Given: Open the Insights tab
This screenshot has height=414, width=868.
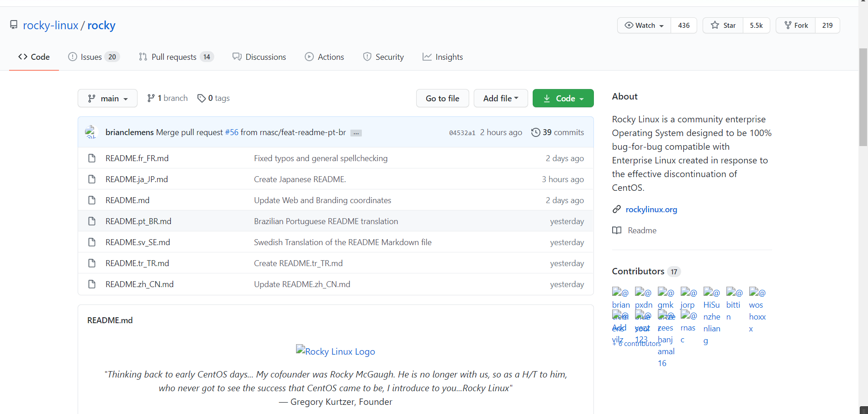Looking at the screenshot, I should pos(443,57).
